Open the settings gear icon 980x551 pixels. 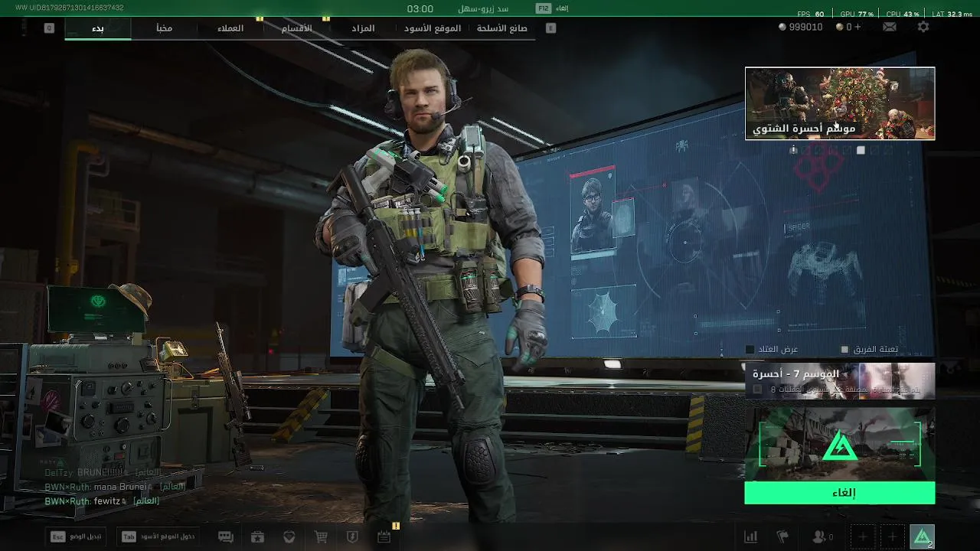pyautogui.click(x=923, y=27)
